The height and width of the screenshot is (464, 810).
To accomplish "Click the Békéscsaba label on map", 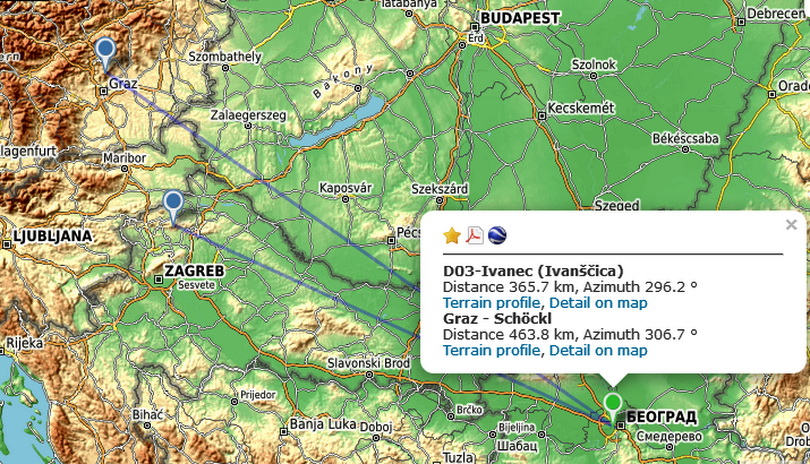I will point(686,138).
